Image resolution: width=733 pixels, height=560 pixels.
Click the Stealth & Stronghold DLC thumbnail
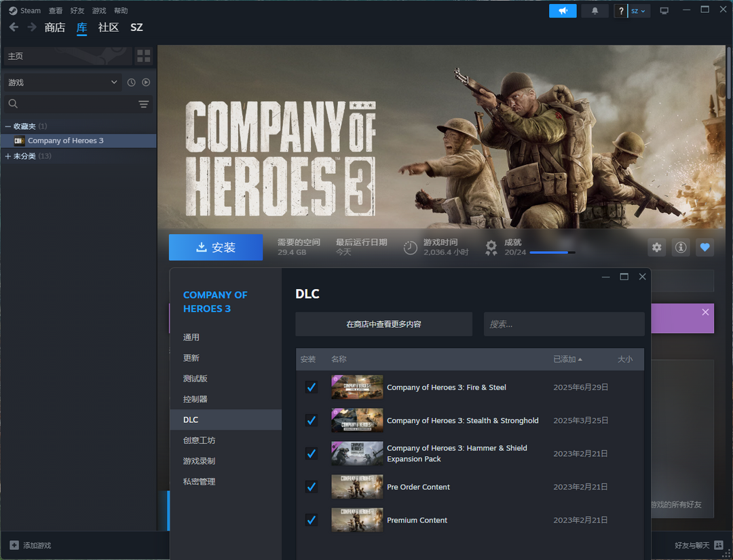tap(357, 420)
